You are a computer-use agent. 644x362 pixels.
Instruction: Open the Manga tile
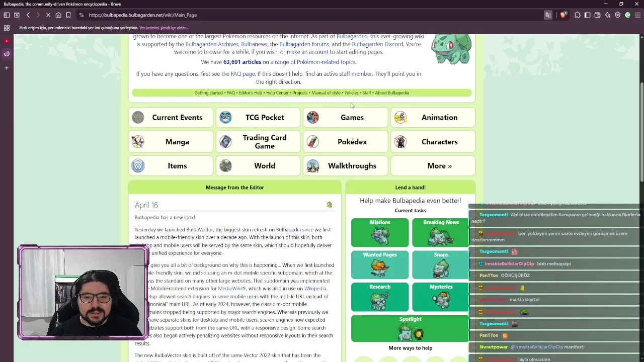(171, 142)
